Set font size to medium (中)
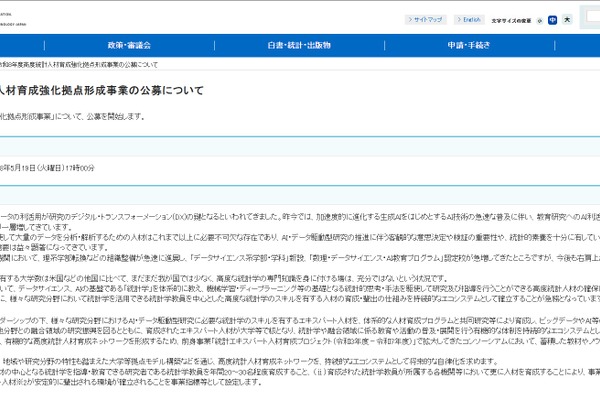 [x=552, y=20]
